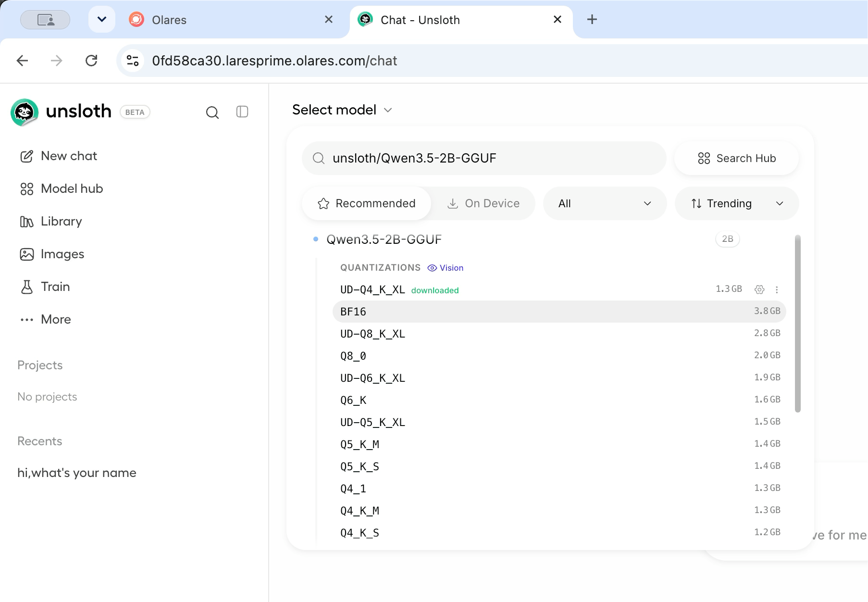868x602 pixels.
Task: Open site information icon in address bar
Action: (133, 61)
